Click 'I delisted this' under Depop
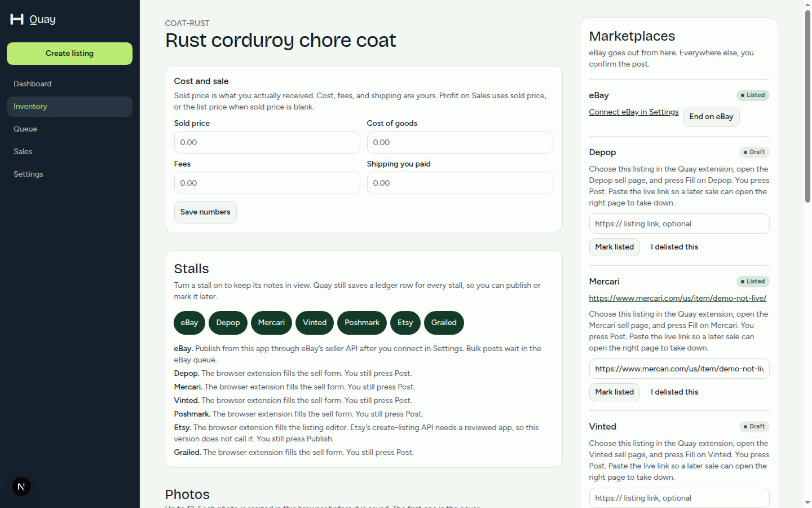 (x=674, y=247)
